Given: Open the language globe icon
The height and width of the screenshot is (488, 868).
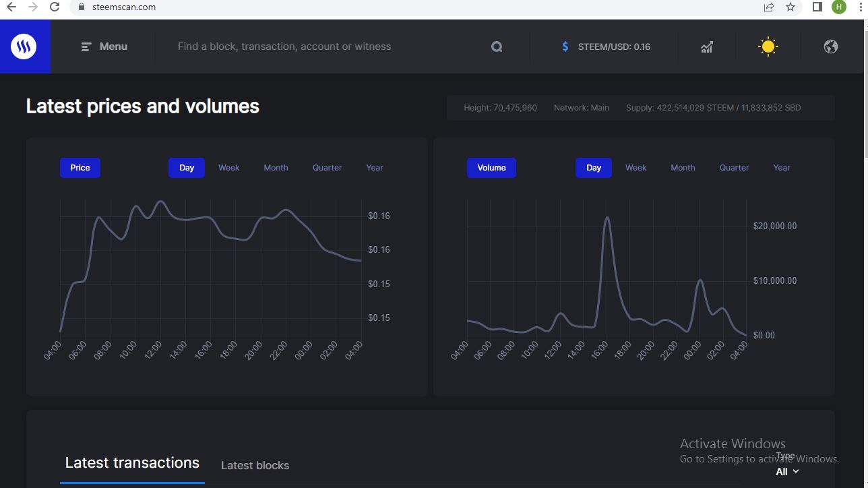Looking at the screenshot, I should (831, 47).
